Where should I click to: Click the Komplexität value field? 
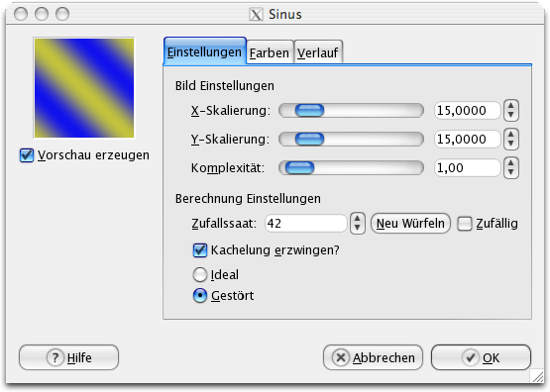467,168
